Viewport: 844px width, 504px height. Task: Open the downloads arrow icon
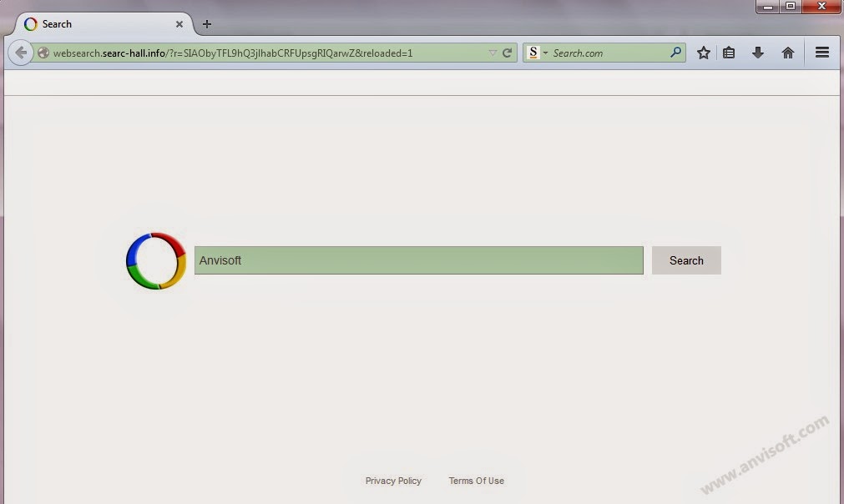[758, 53]
